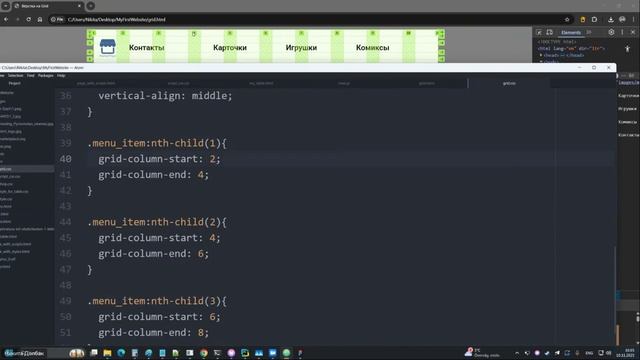Close the DevTools panel
The width and height of the screenshot is (640, 360).
(633, 32)
